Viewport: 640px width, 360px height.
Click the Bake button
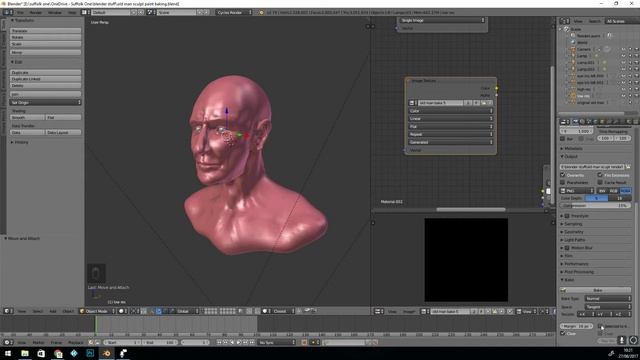coord(596,290)
